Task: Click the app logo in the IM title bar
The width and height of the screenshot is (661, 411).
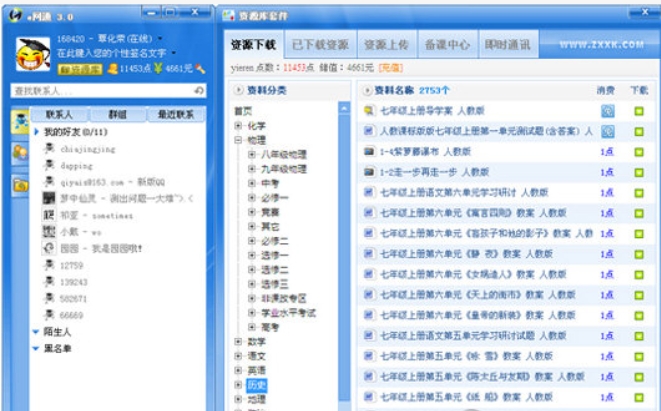Action: click(x=16, y=15)
